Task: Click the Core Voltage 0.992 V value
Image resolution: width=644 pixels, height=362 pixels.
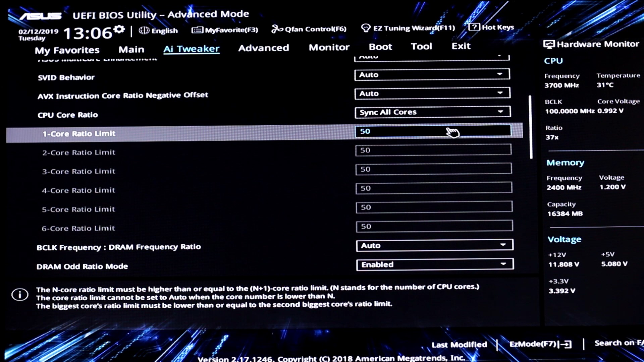Action: (610, 111)
